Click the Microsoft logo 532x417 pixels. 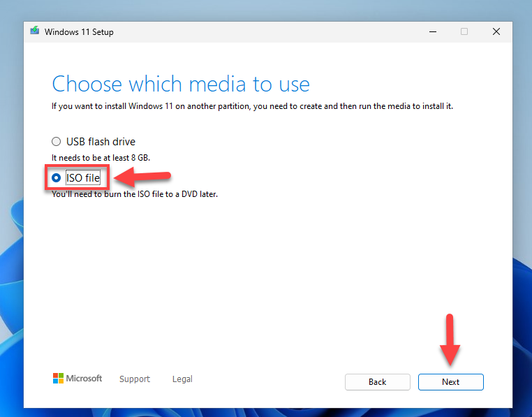click(77, 379)
